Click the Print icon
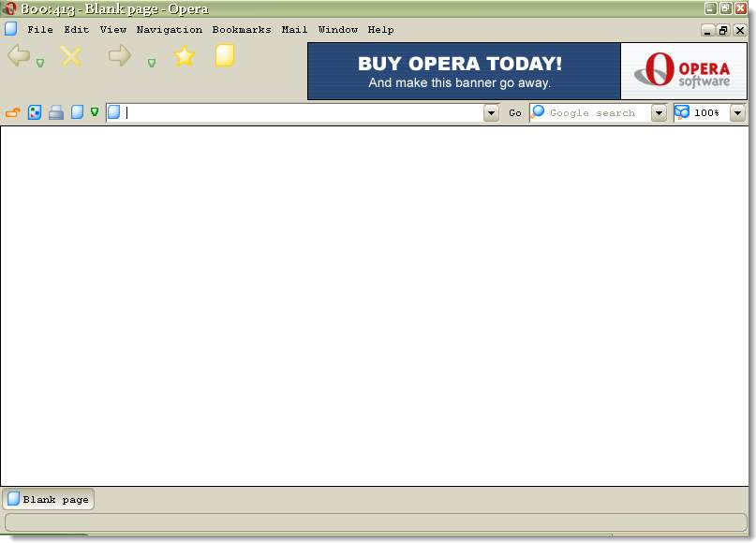Screen dimensions: 756x543 tap(56, 112)
